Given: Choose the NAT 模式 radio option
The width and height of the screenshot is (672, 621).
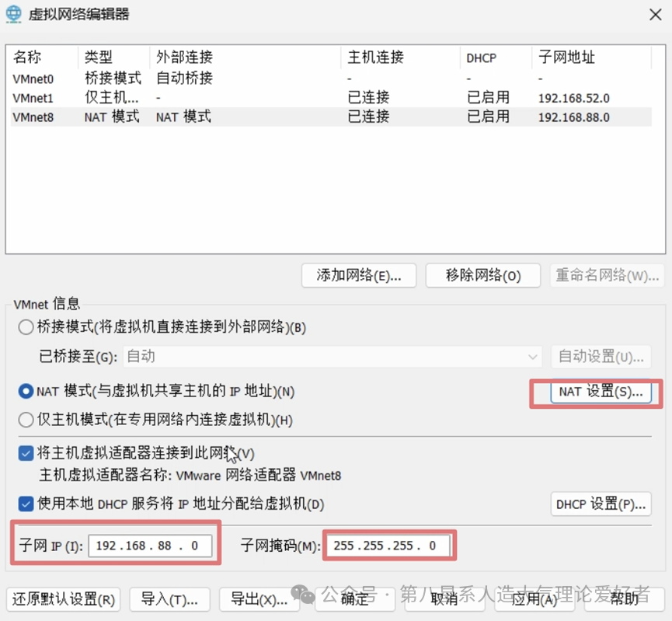Looking at the screenshot, I should (x=26, y=392).
